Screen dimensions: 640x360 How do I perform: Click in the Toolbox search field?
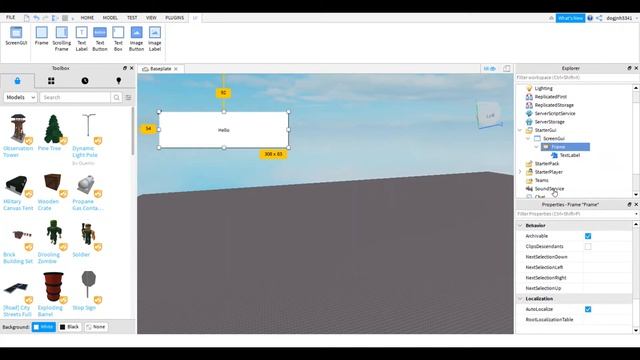click(x=75, y=98)
